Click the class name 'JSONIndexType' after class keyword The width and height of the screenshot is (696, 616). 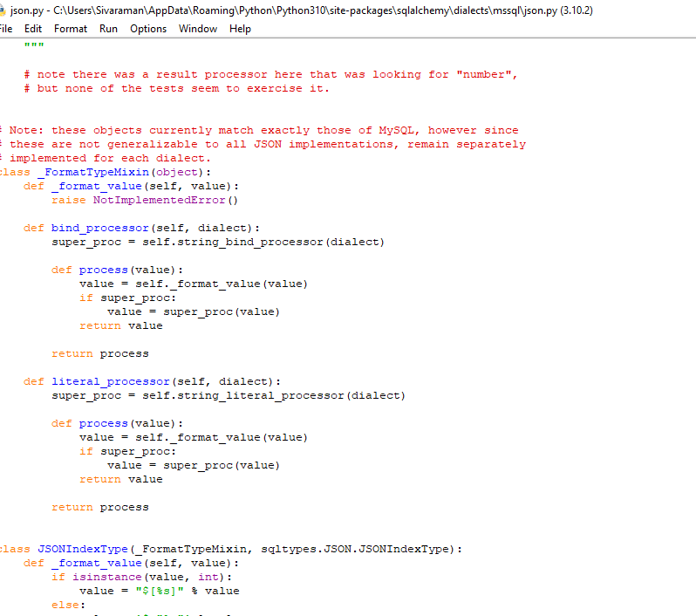[83, 550]
